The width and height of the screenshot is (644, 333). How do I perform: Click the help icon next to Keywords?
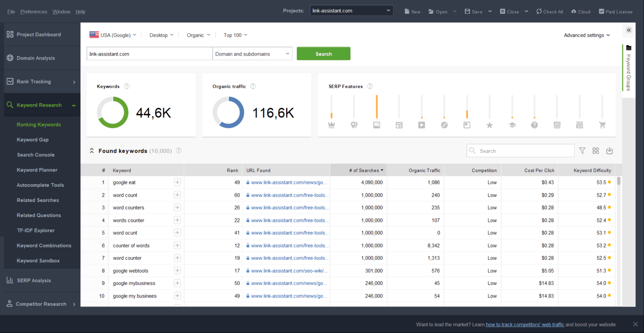(127, 87)
